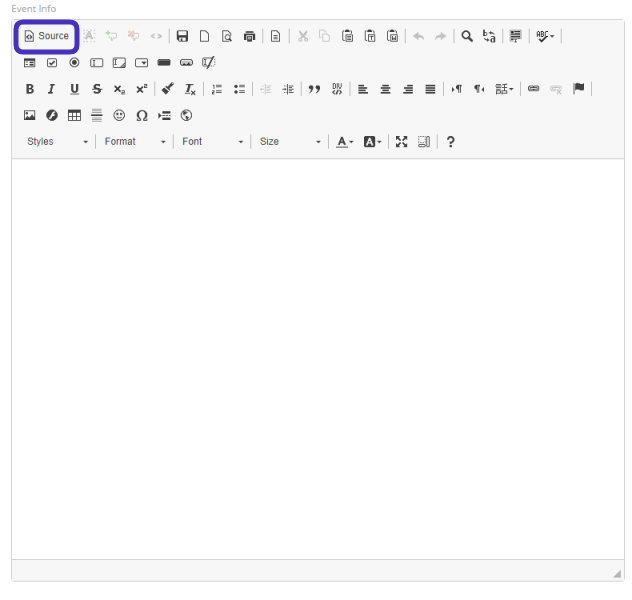Open spell check dropdown
The image size is (632, 600).
(x=545, y=36)
